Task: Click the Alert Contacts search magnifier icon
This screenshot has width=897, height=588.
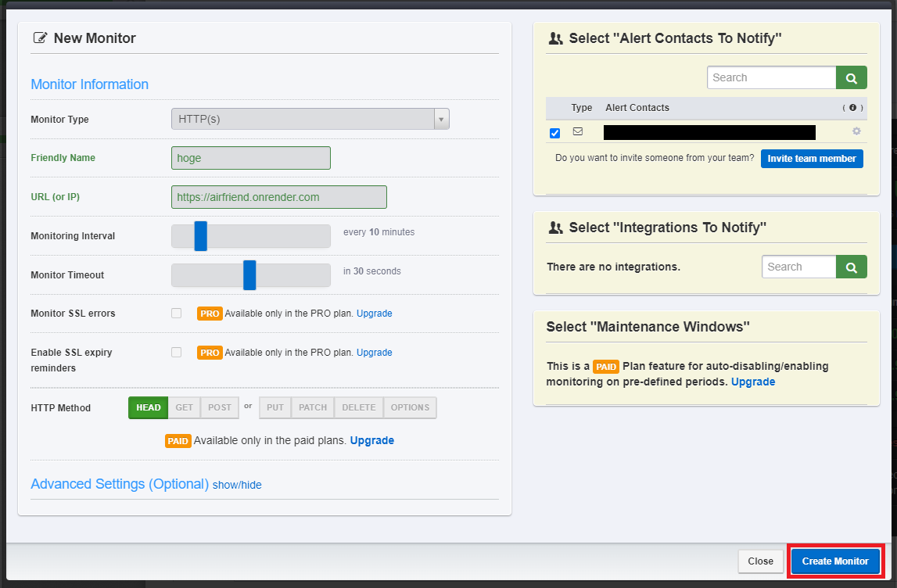Action: [851, 77]
